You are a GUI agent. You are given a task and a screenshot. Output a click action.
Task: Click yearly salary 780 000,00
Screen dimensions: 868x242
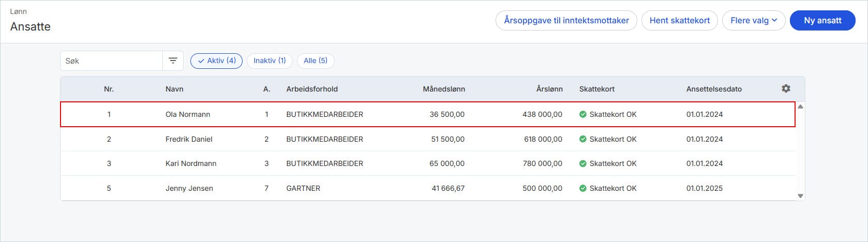(x=543, y=163)
